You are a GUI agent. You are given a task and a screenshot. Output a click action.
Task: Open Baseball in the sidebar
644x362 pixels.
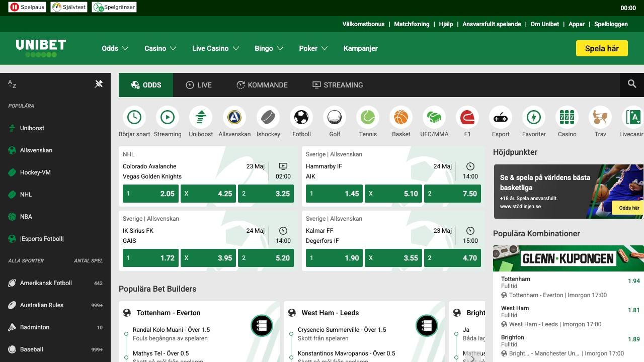pos(55,349)
